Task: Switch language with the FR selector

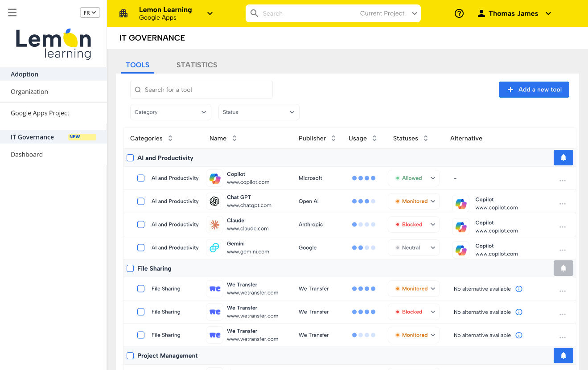Action: pyautogui.click(x=90, y=13)
